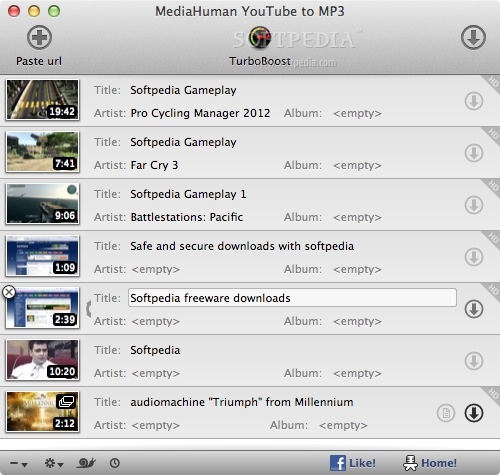This screenshot has height=475, width=500.
Task: Edit empty artist of Softpedia freeware downloads row
Action: [x=156, y=321]
